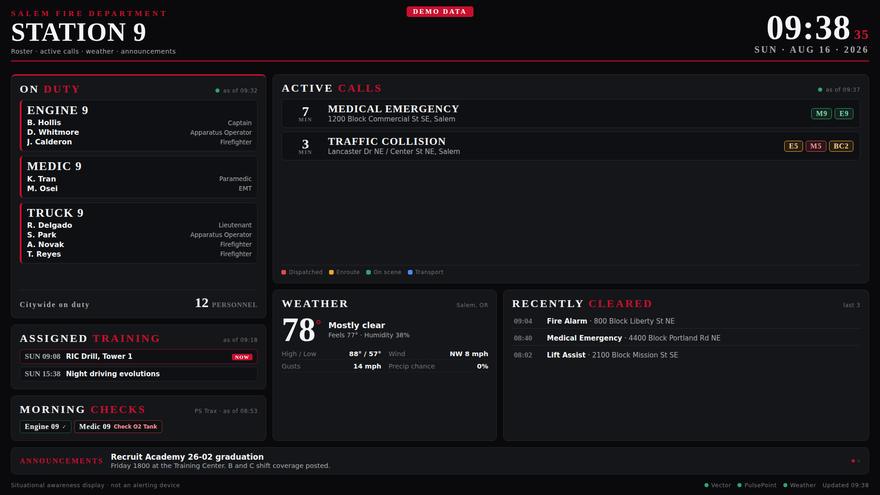The height and width of the screenshot is (495, 880).
Task: Select the M5 unit badge
Action: [815, 146]
